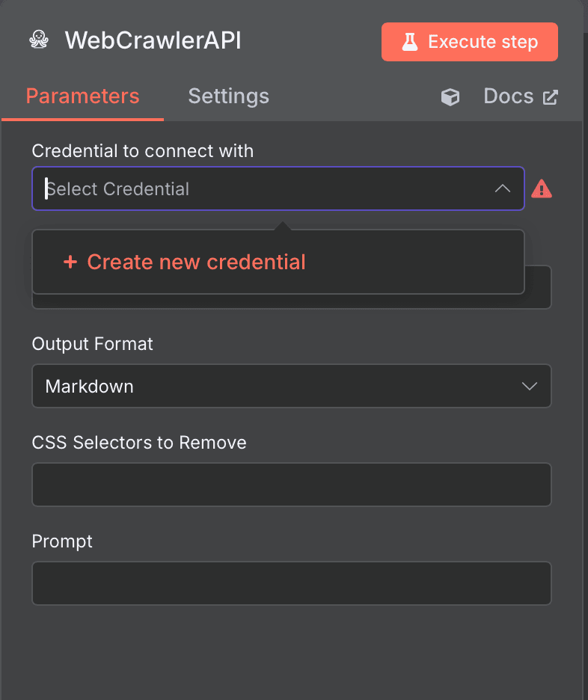Choose Create new credential option
Screen dimensions: 588x700
[x=196, y=262]
